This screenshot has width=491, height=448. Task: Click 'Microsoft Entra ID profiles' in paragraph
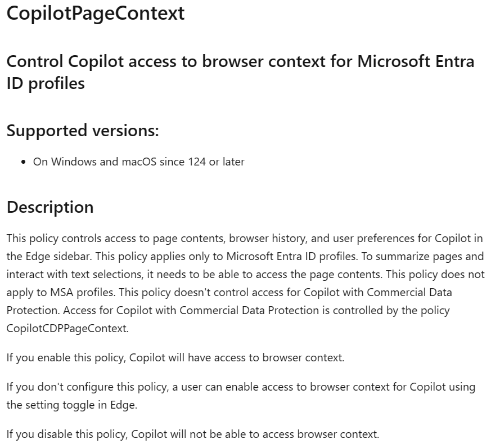click(291, 256)
